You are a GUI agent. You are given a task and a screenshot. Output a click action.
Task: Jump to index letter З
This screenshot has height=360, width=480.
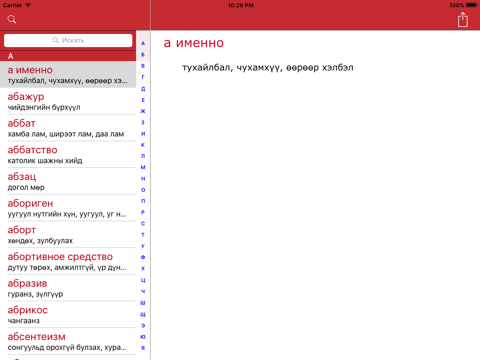(143, 122)
